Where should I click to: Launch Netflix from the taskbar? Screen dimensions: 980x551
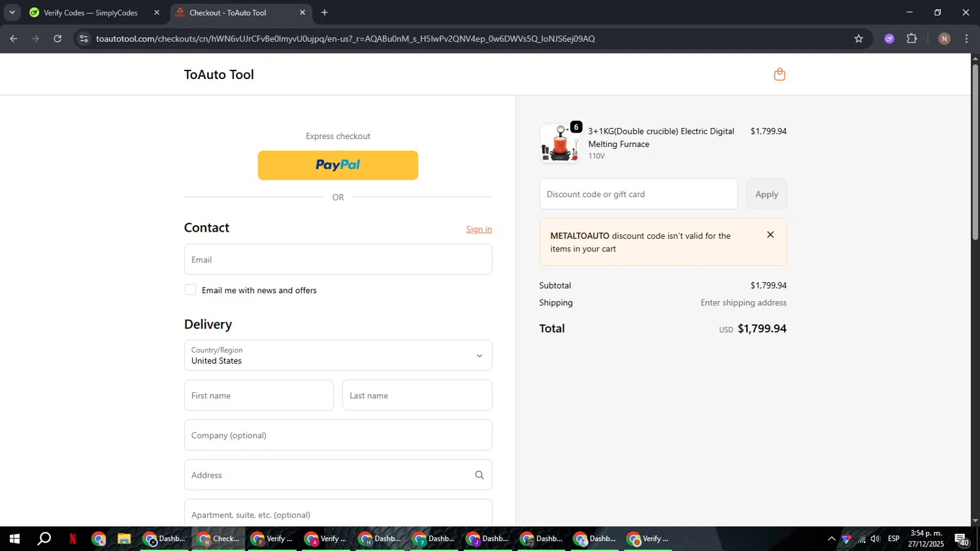click(x=73, y=539)
